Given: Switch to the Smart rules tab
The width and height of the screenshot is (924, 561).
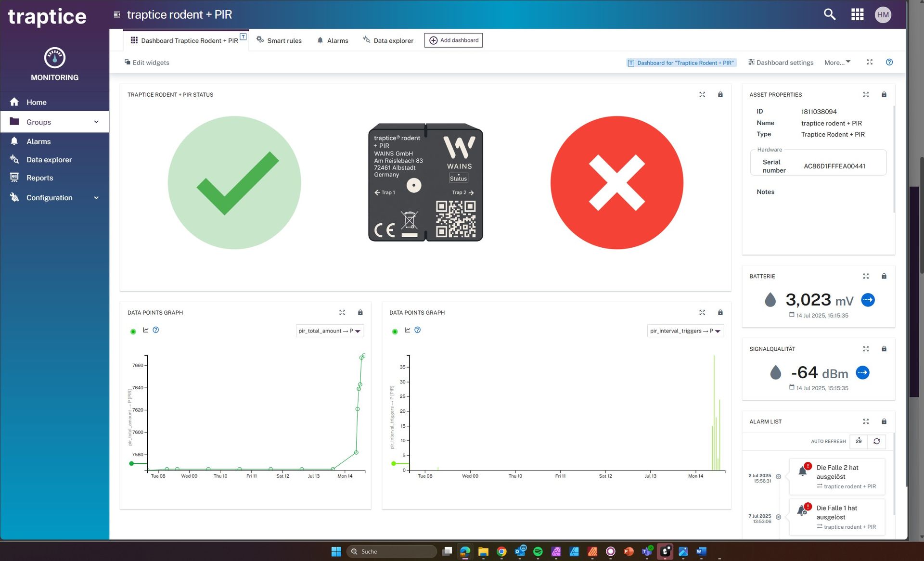Looking at the screenshot, I should (x=279, y=40).
